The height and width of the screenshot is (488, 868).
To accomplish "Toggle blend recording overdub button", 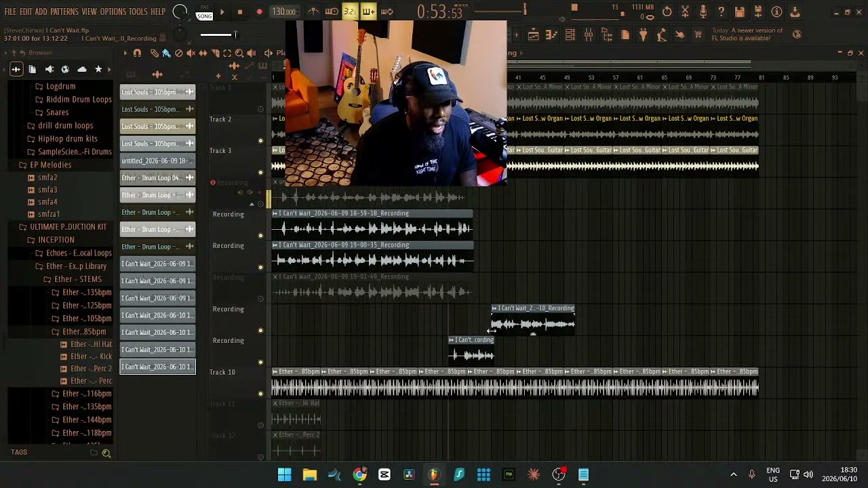I will [x=368, y=12].
